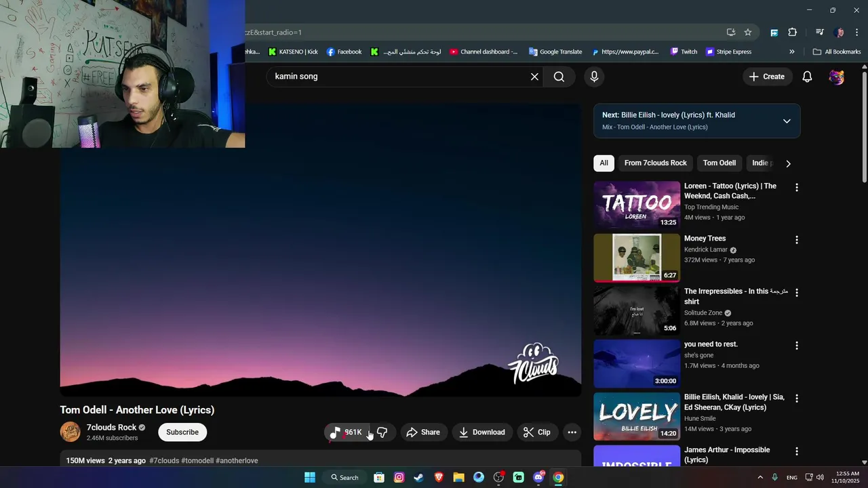Viewport: 868px width, 488px height.
Task: Share the Tom Odell video
Action: 423,432
